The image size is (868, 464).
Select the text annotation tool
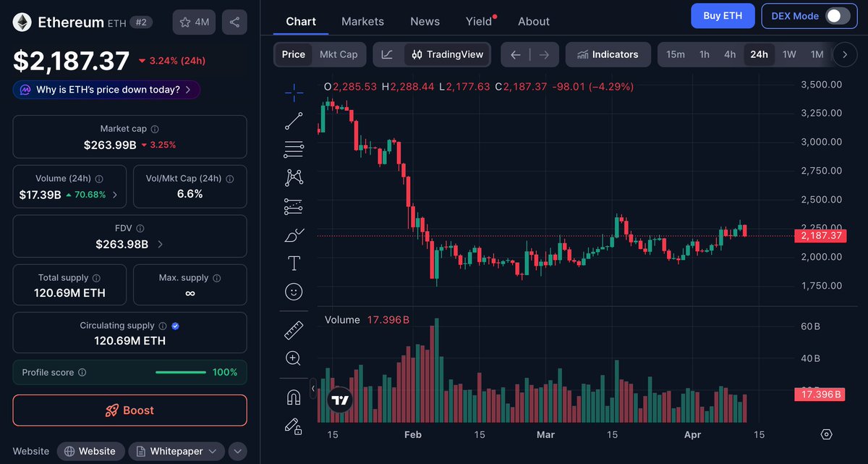coord(294,263)
